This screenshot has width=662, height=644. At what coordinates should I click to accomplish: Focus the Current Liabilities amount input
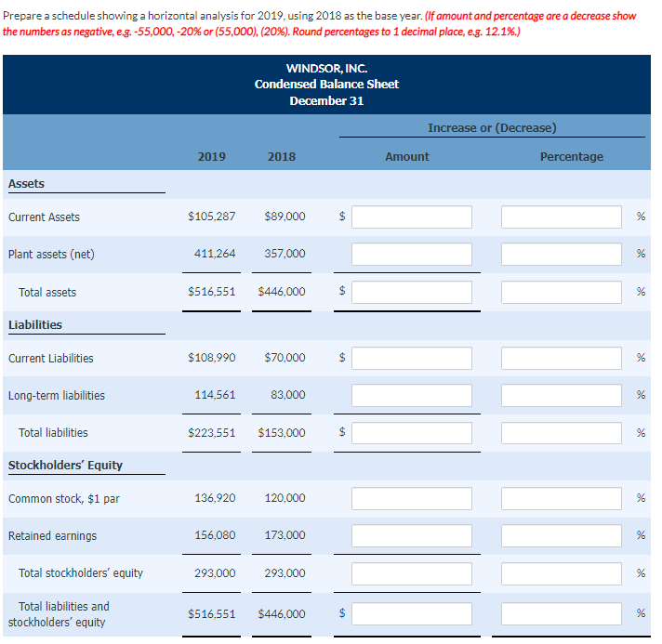click(412, 359)
